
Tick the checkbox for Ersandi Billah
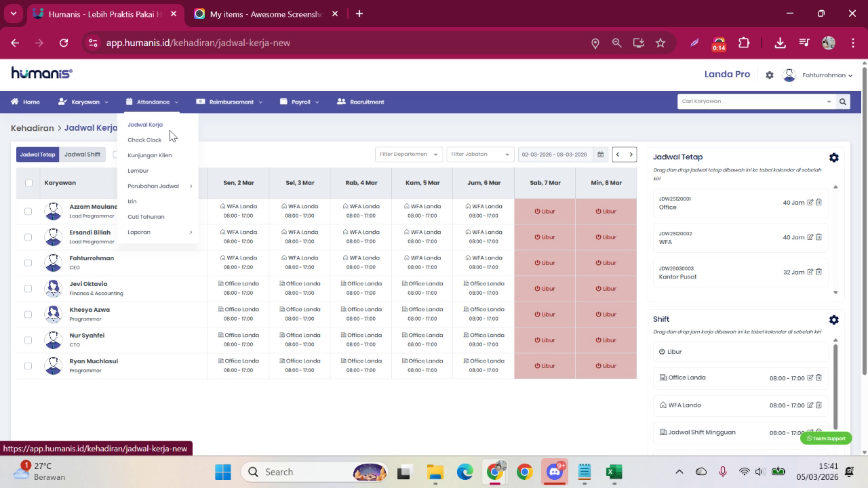pos(28,237)
